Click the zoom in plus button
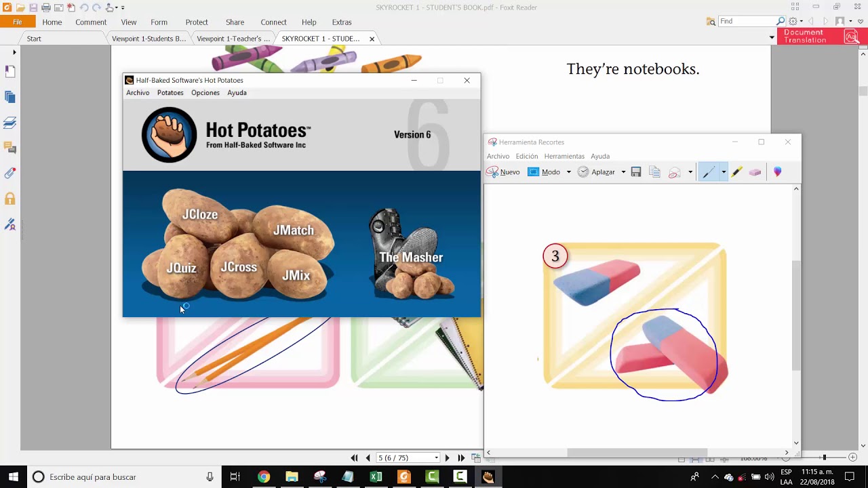The width and height of the screenshot is (868, 488). coord(853,458)
